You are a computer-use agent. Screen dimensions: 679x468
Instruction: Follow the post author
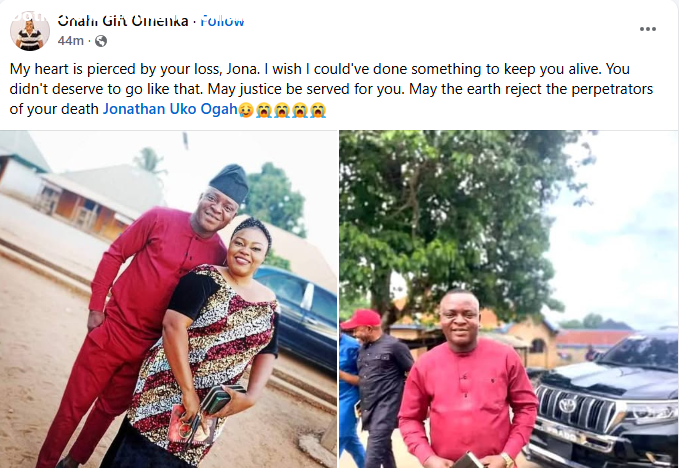tap(222, 21)
